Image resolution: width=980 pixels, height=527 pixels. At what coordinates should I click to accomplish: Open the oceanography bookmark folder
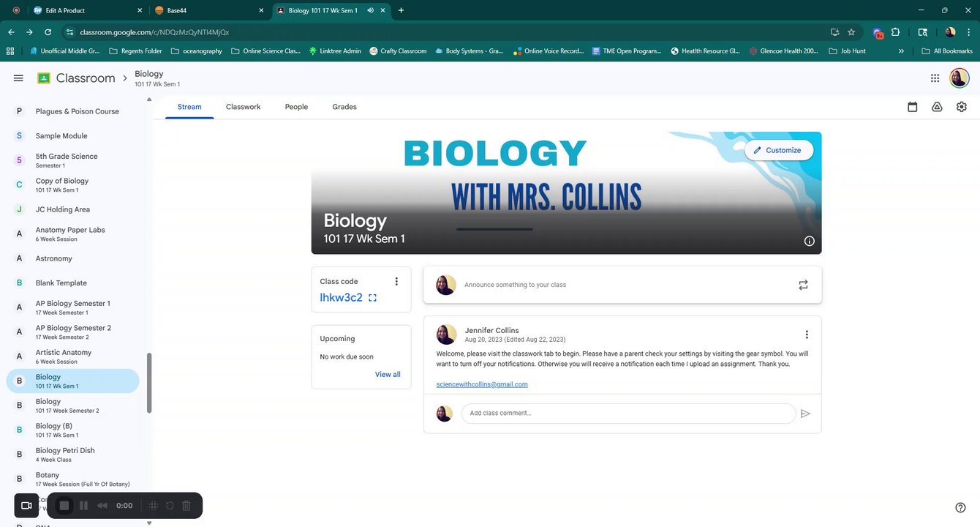coord(196,51)
